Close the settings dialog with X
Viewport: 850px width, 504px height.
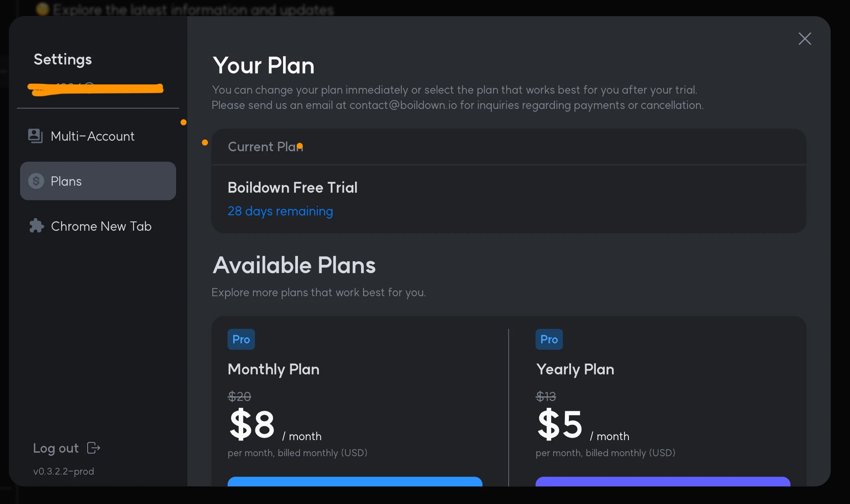805,39
